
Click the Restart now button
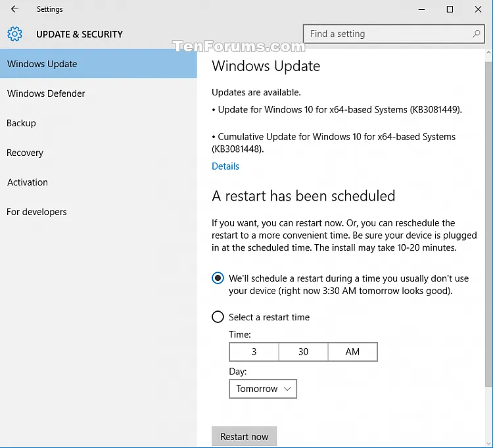(x=245, y=436)
